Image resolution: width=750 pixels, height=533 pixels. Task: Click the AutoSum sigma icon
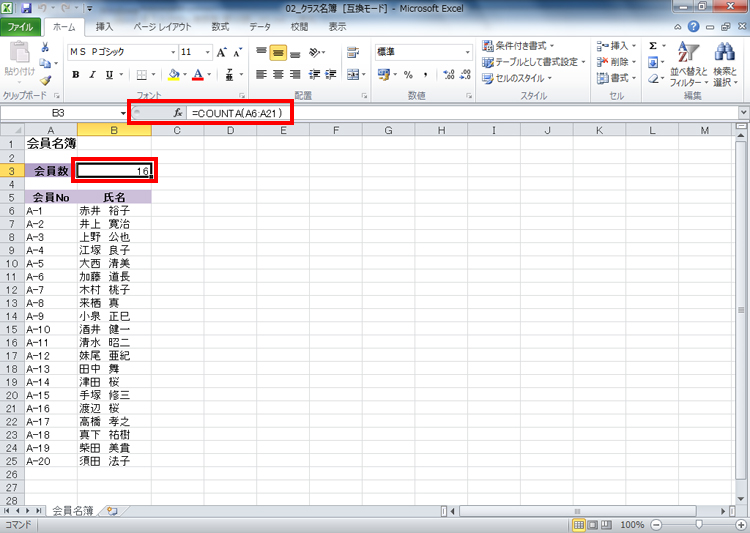(653, 46)
